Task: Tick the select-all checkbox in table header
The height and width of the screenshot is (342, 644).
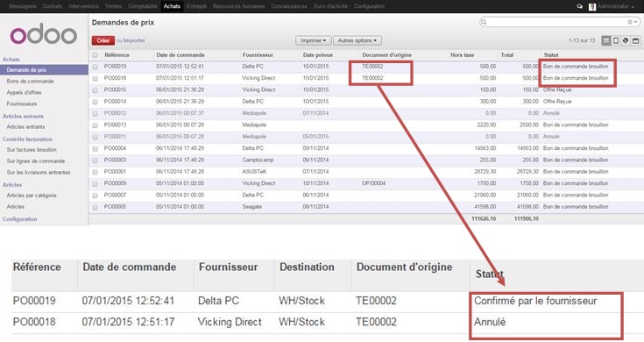Action: point(96,54)
